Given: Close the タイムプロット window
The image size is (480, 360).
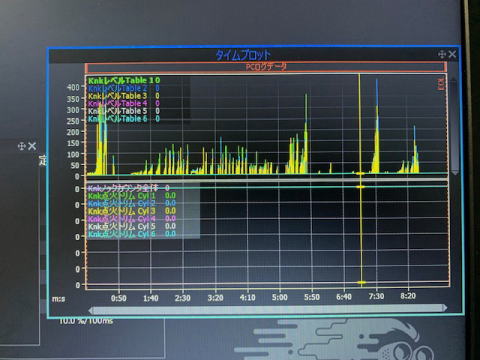Looking at the screenshot, I should [x=452, y=54].
